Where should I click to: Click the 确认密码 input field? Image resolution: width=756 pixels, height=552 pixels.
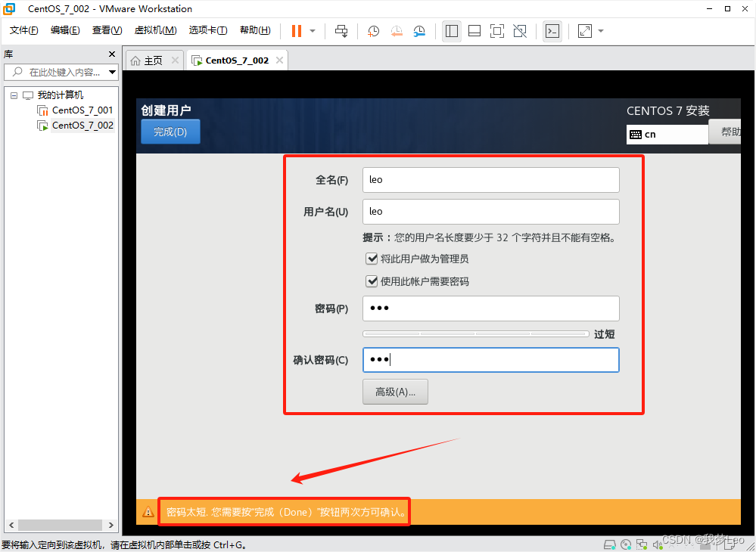point(490,360)
